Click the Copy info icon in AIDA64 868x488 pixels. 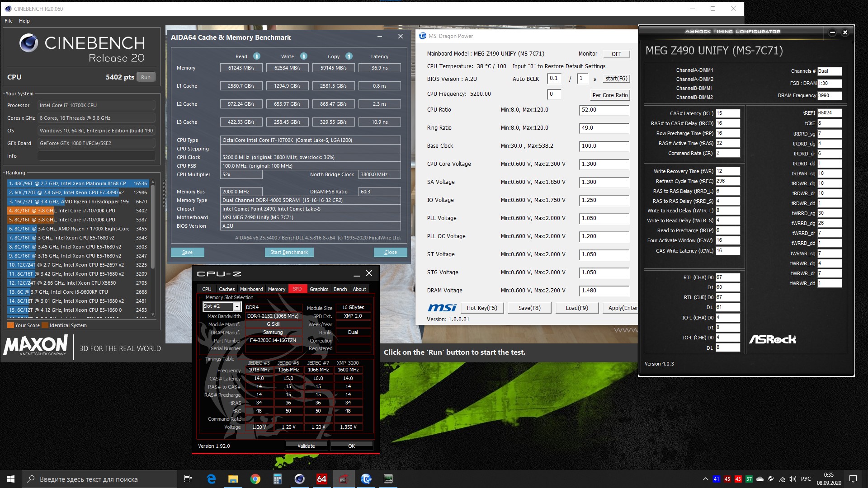(x=349, y=56)
